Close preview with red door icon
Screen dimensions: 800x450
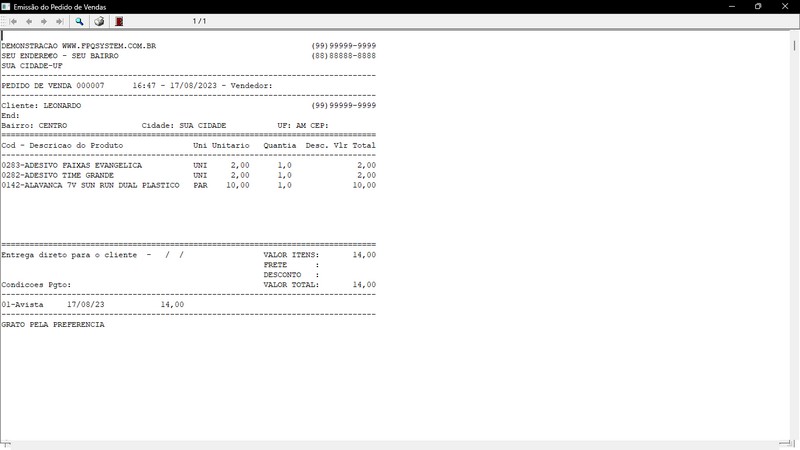pos(119,21)
